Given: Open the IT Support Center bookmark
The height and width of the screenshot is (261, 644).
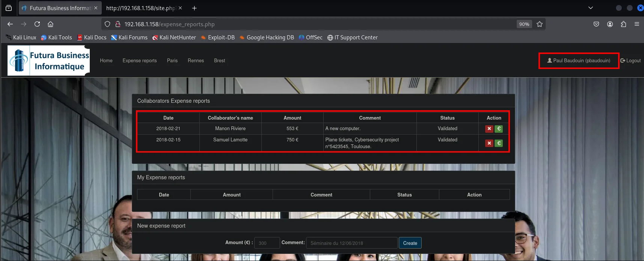Looking at the screenshot, I should [352, 37].
